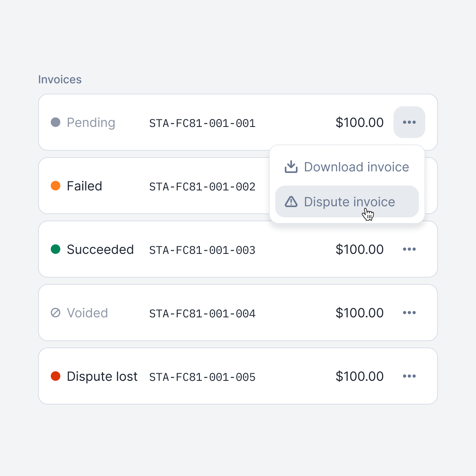The image size is (476, 476).
Task: Open three-dots menu on Voided invoice
Action: (409, 313)
